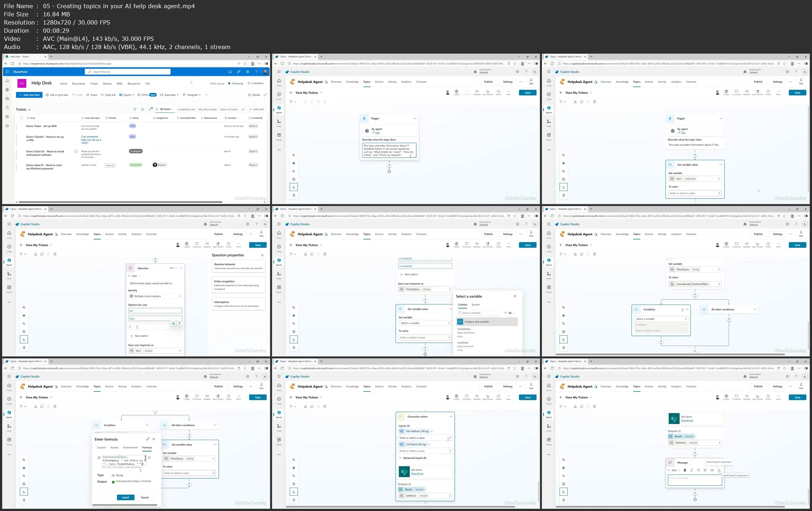Close the Question properties panel
Image resolution: width=812 pixels, height=511 pixels.
[262, 255]
